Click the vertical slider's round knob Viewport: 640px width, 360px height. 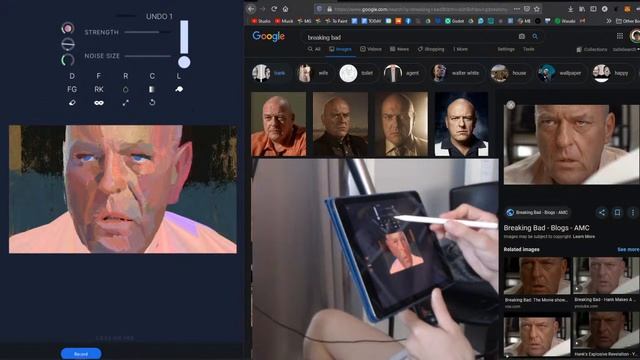184,62
